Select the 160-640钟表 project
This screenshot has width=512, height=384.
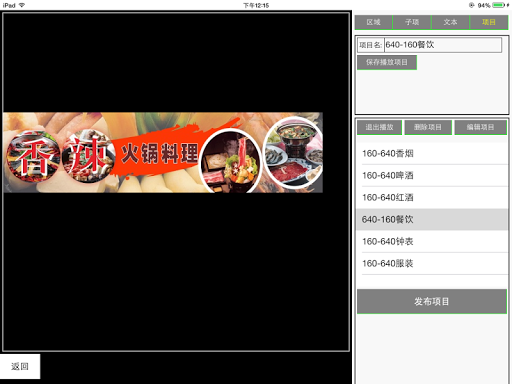point(432,242)
